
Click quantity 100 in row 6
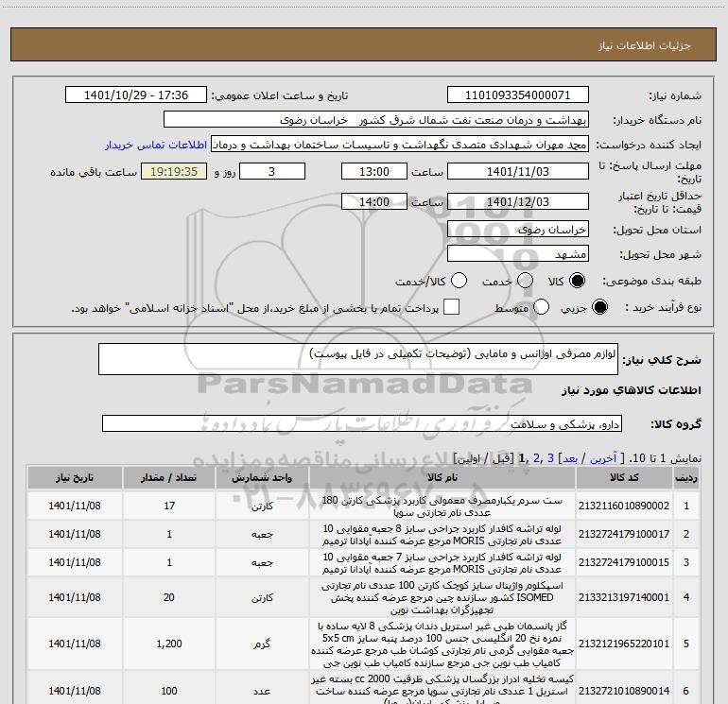tap(169, 691)
